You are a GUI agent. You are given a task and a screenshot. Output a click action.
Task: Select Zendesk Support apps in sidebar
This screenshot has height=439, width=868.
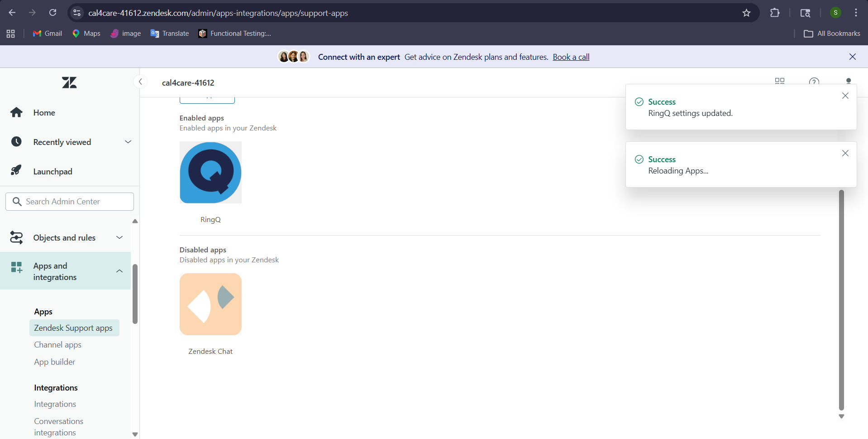point(74,328)
